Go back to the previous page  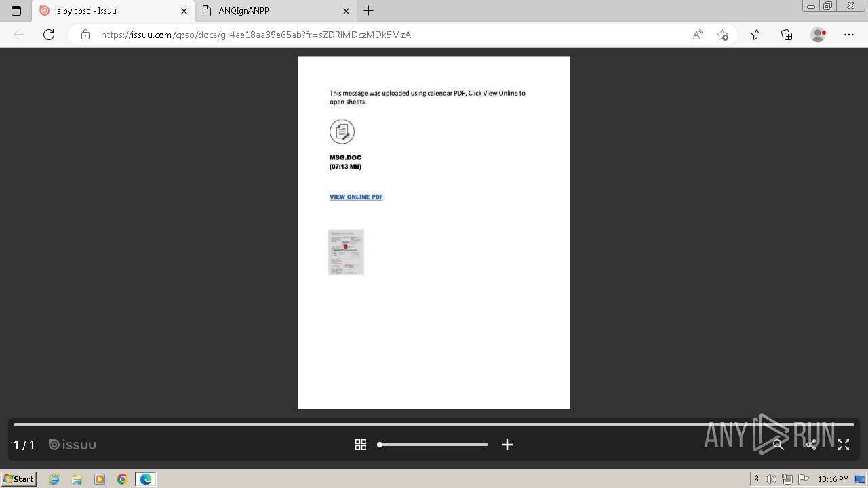pos(19,35)
